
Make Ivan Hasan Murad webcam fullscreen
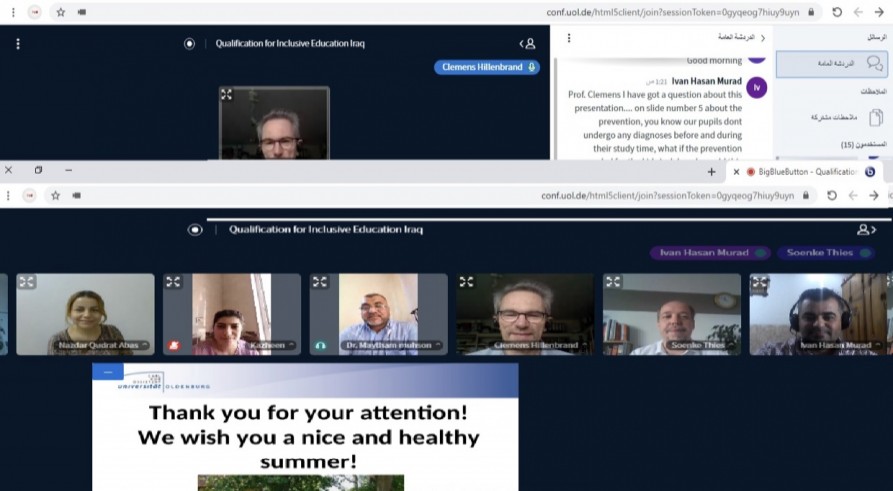pyautogui.click(x=760, y=282)
